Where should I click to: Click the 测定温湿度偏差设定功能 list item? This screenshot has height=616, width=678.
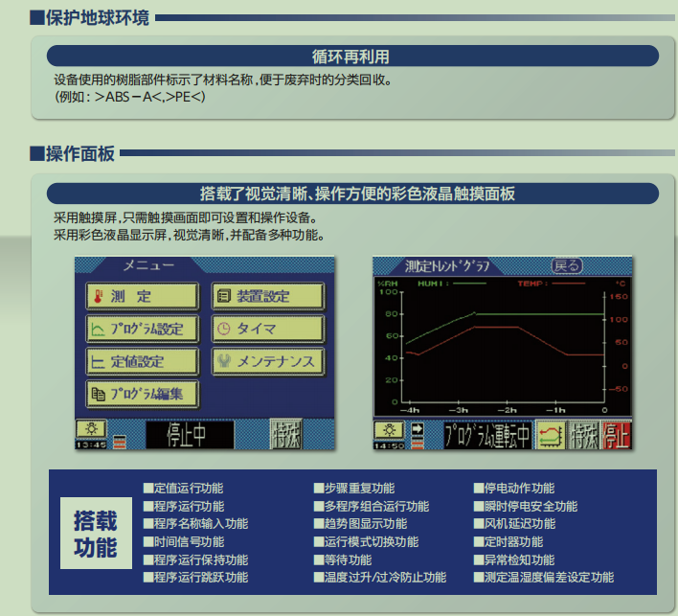tap(544, 577)
